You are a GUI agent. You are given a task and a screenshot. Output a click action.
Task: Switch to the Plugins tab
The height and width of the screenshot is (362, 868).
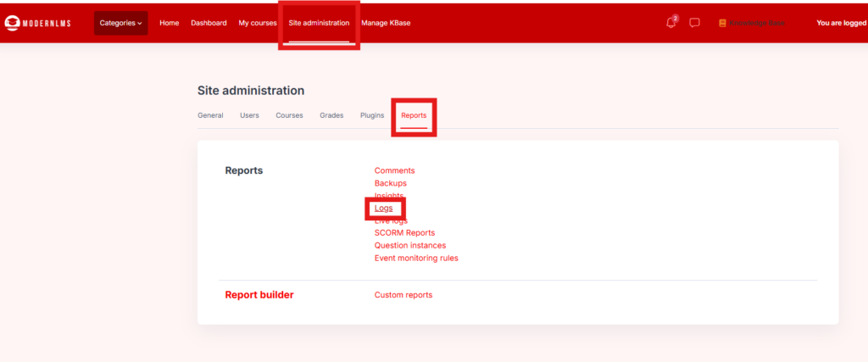[x=372, y=115]
